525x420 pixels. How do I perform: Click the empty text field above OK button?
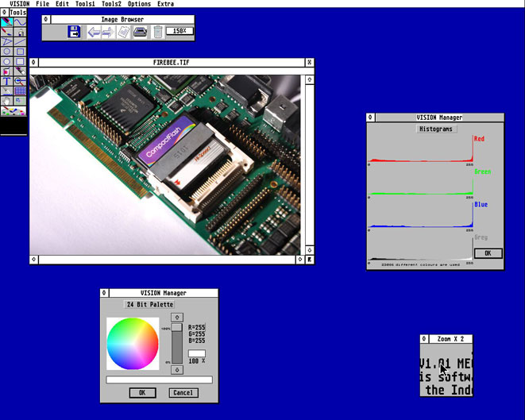click(x=159, y=380)
